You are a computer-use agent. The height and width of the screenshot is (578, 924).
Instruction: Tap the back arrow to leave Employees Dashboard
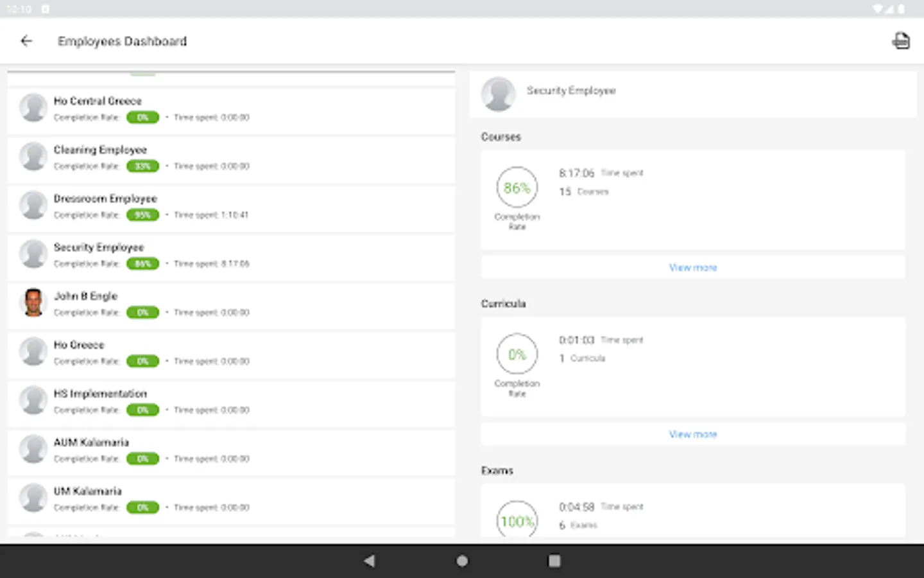point(26,40)
